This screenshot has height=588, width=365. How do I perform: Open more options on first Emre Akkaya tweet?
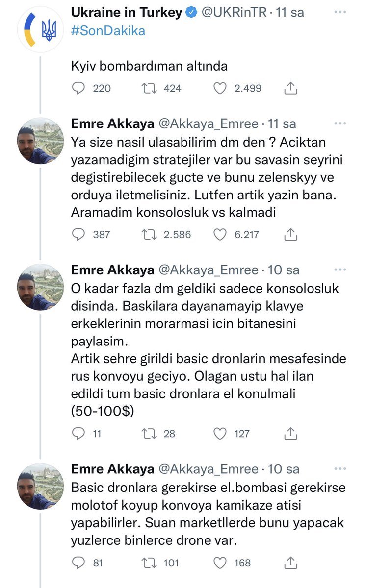tap(339, 124)
